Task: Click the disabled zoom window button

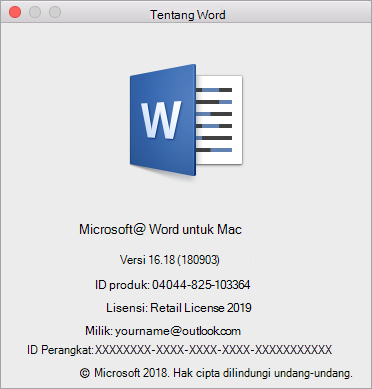Action: 55,13
